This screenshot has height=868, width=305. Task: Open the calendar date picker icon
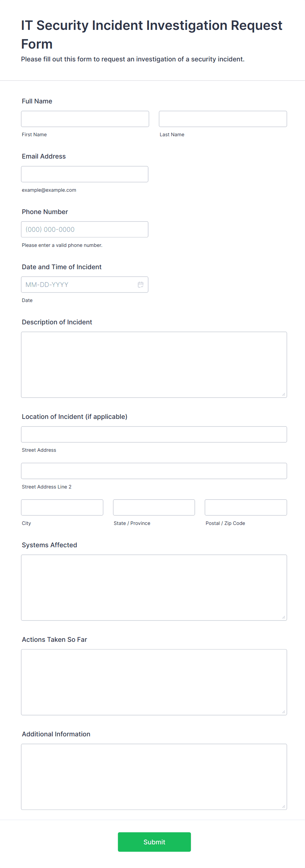140,285
